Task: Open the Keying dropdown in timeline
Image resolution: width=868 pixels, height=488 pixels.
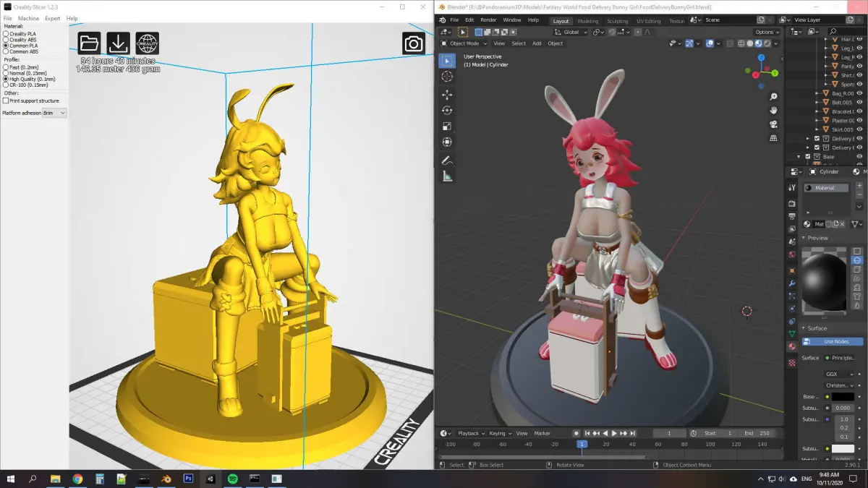Action: point(500,433)
